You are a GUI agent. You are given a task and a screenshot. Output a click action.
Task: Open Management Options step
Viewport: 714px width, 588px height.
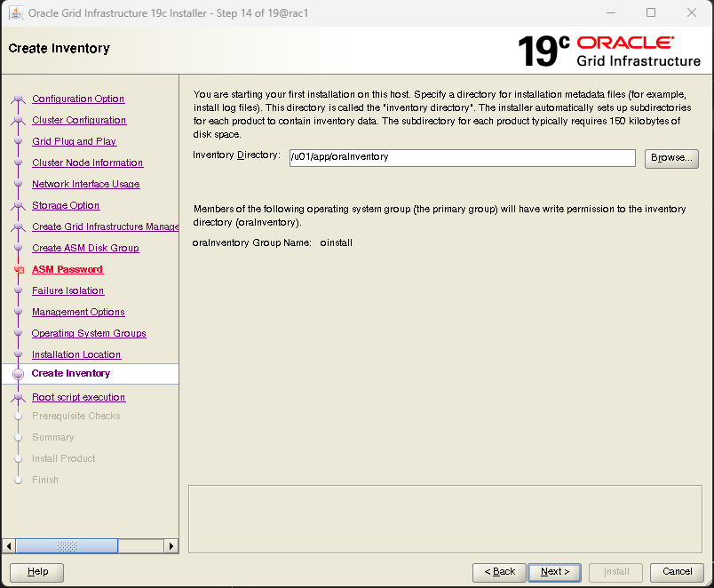coord(78,312)
